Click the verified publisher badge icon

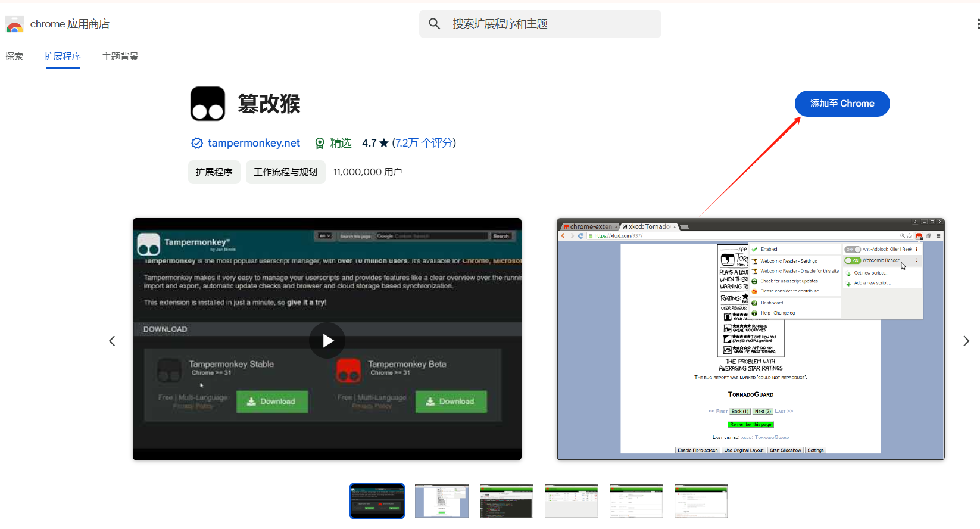197,143
